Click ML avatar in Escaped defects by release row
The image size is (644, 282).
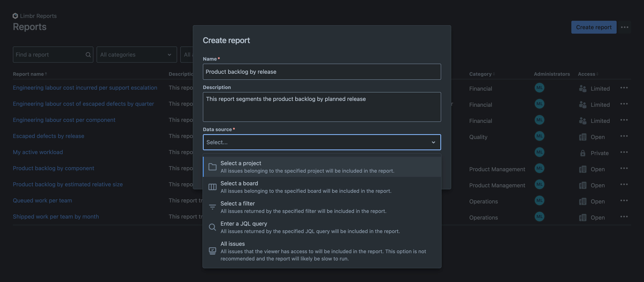pos(539,136)
